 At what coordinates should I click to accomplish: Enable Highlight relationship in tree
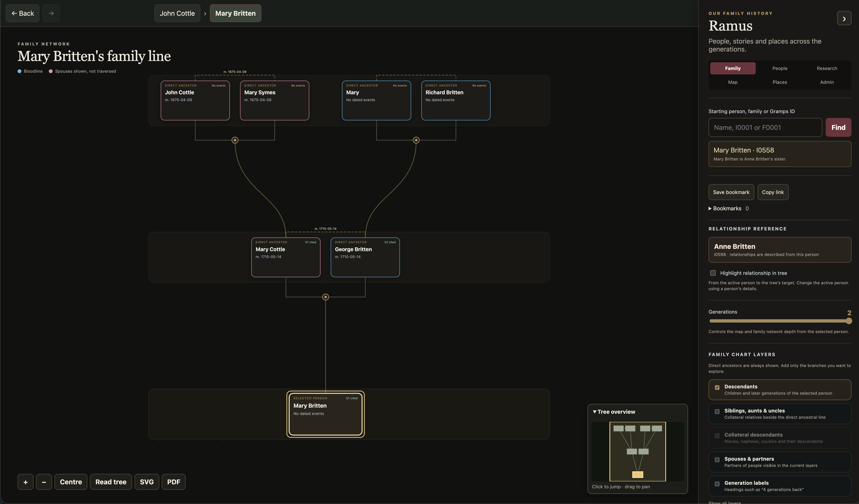coord(713,273)
